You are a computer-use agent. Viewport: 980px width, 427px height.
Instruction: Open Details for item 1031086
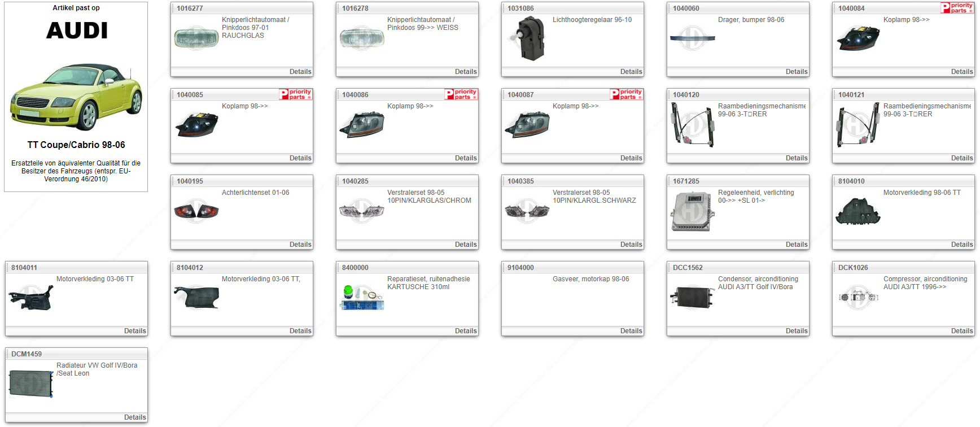pos(631,72)
